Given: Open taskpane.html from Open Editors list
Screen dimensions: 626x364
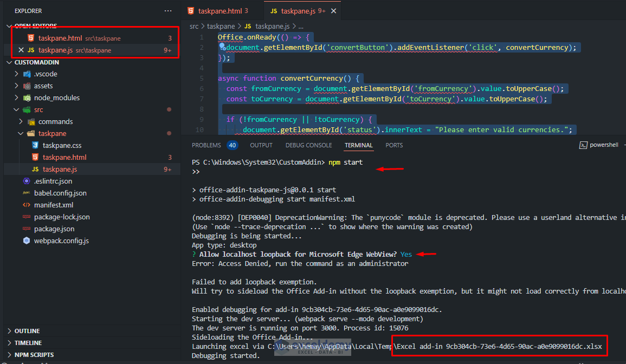Looking at the screenshot, I should (92, 38).
